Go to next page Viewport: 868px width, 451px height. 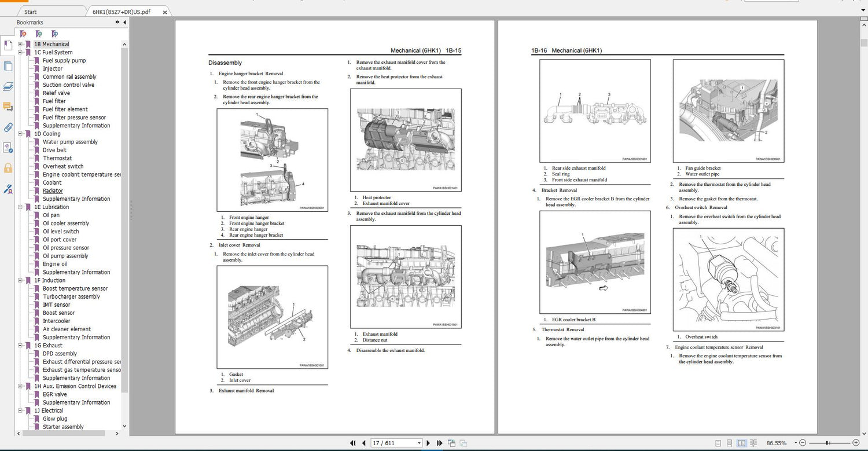pyautogui.click(x=429, y=443)
